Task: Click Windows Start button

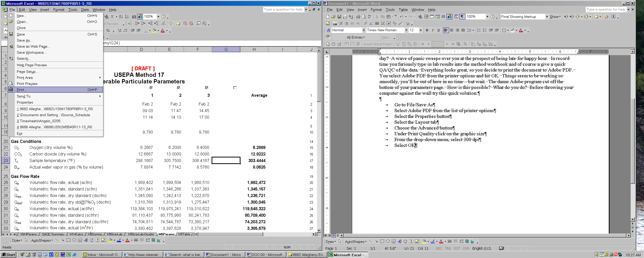Action: tap(8, 255)
